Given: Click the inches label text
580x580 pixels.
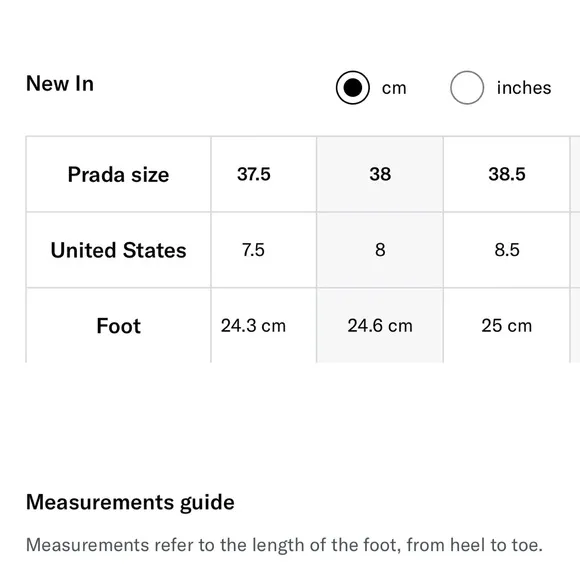Looking at the screenshot, I should pos(524,88).
